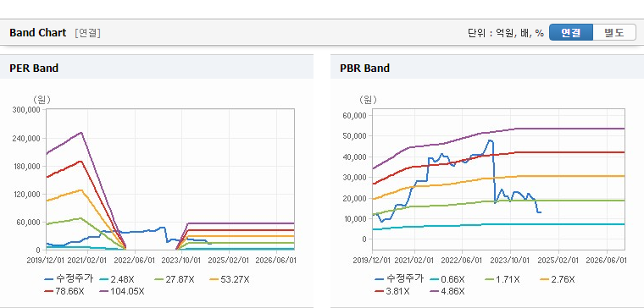Click 20,000 on PBR chart y-axis
Image resolution: width=644 pixels, height=308 pixels.
(354, 198)
